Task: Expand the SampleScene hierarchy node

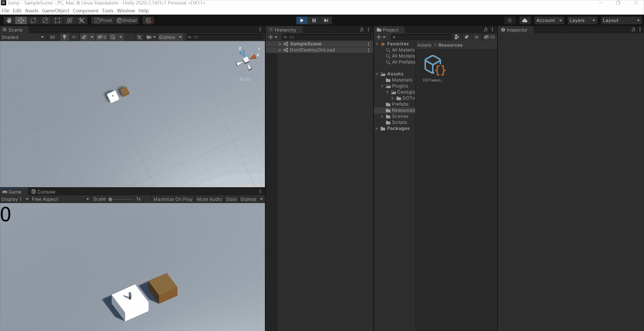Action: click(280, 44)
